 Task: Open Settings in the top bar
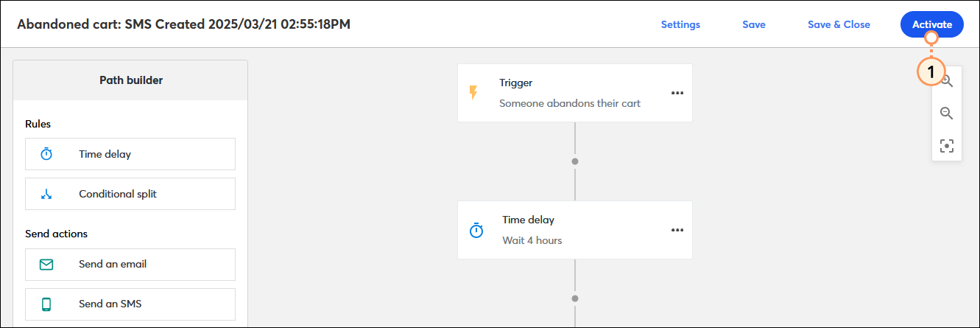pos(680,24)
